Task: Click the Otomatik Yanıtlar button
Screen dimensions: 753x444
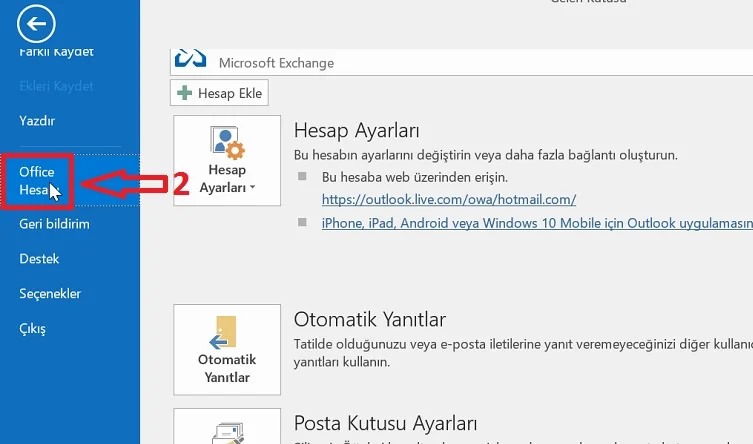Action: click(x=227, y=349)
